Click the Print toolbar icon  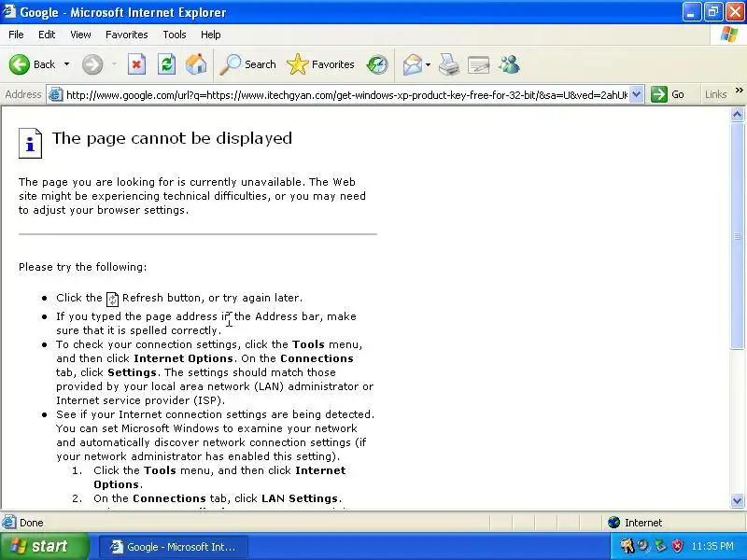click(x=449, y=64)
